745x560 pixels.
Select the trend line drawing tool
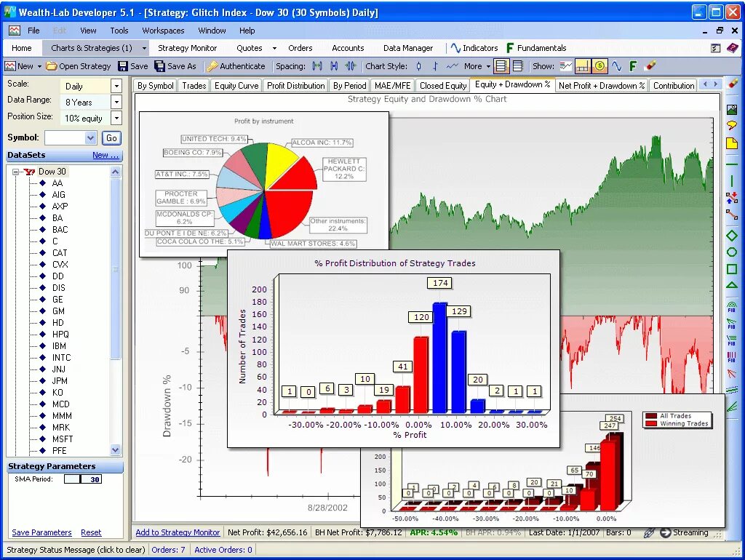[732, 215]
